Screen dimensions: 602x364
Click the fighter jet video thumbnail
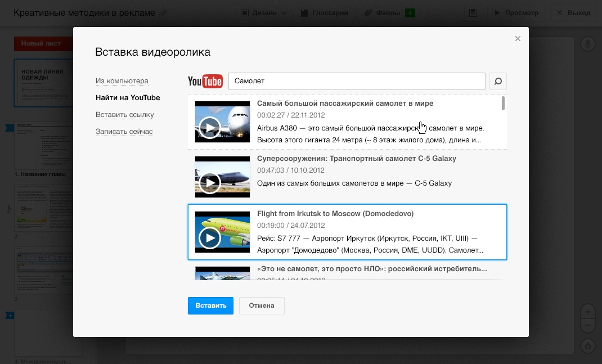coord(222,273)
